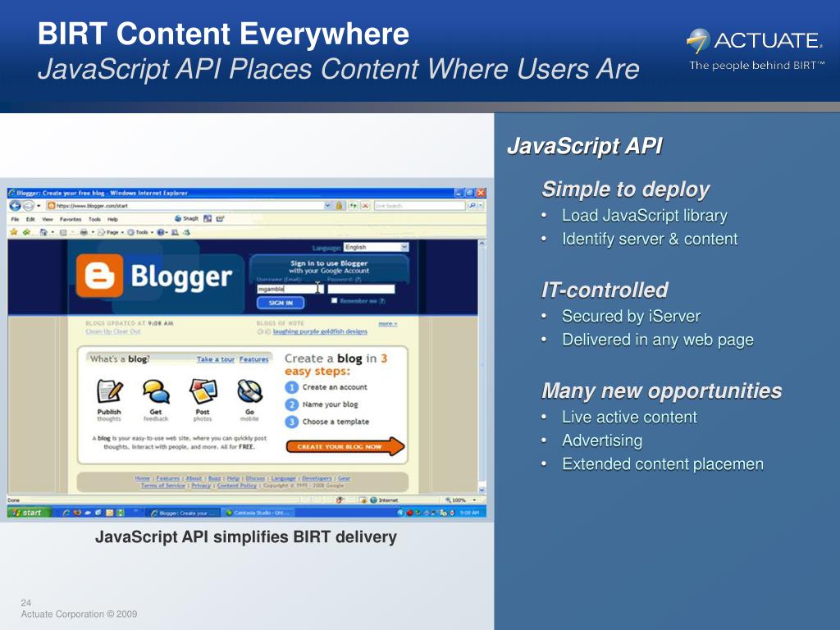Click the Privacy footer link

201,486
